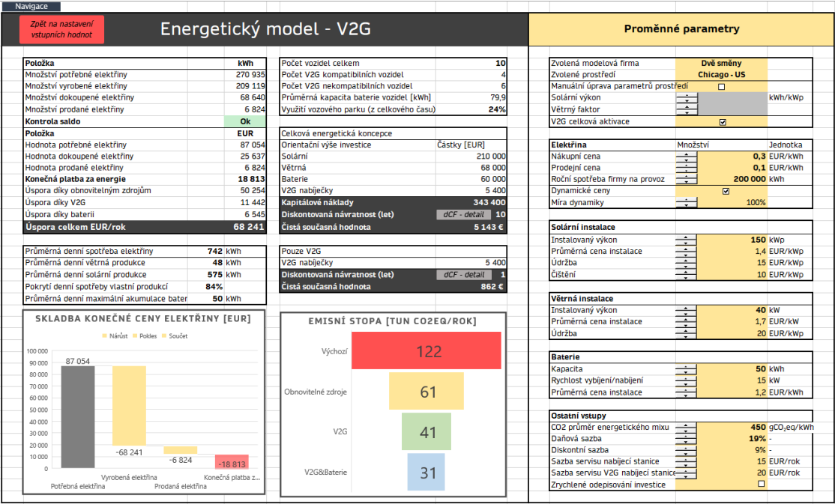This screenshot has height=504, width=835.
Task: Select the Využití vozového parku value 24%
Action: (498, 109)
